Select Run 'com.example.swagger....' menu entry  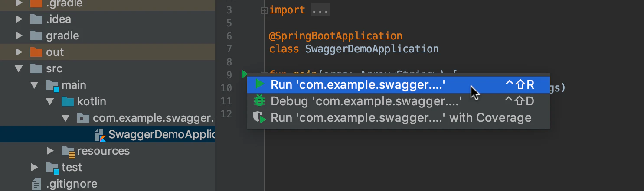pyautogui.click(x=398, y=84)
